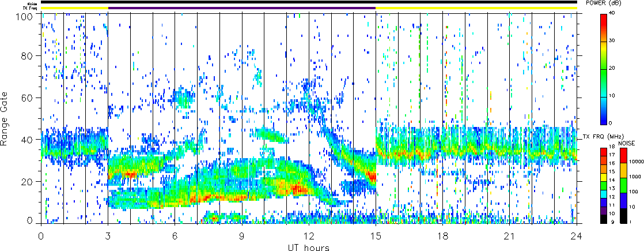The height and width of the screenshot is (251, 644).
Task: Click the purple segment of TX Freq top bar
Action: point(242,8)
